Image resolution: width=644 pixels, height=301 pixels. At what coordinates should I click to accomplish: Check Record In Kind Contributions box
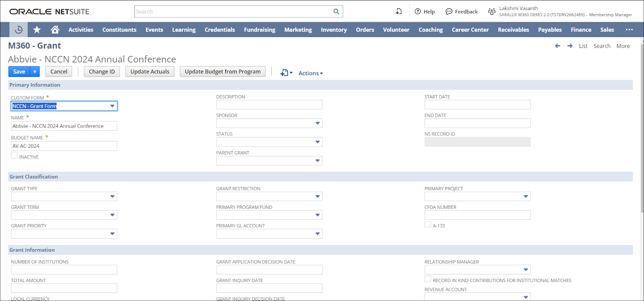coord(428,279)
